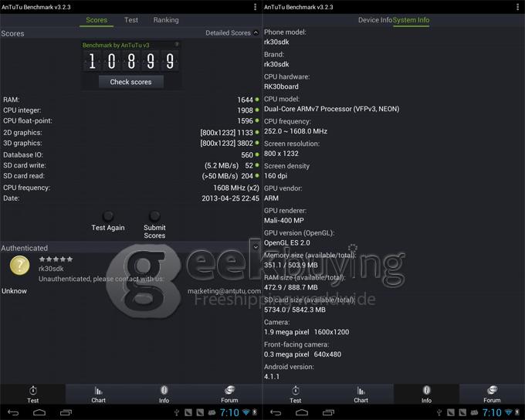Click the five-star rating row
This screenshot has height=420, width=525.
point(56,259)
